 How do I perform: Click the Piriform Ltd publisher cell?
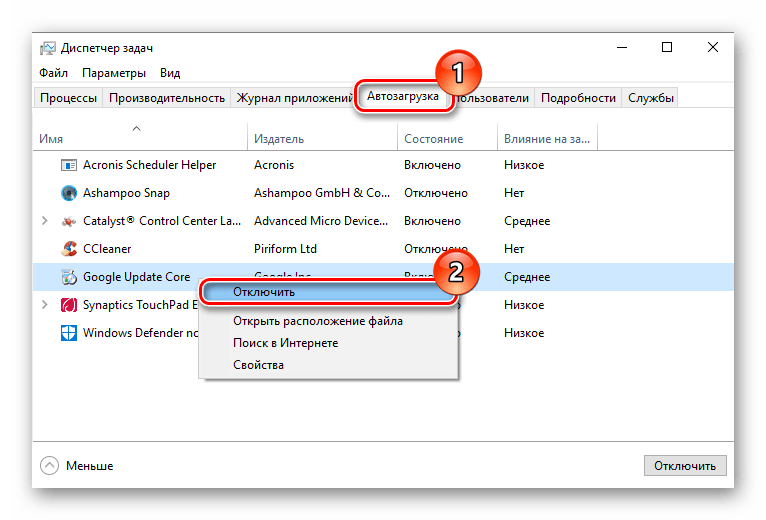[285, 249]
